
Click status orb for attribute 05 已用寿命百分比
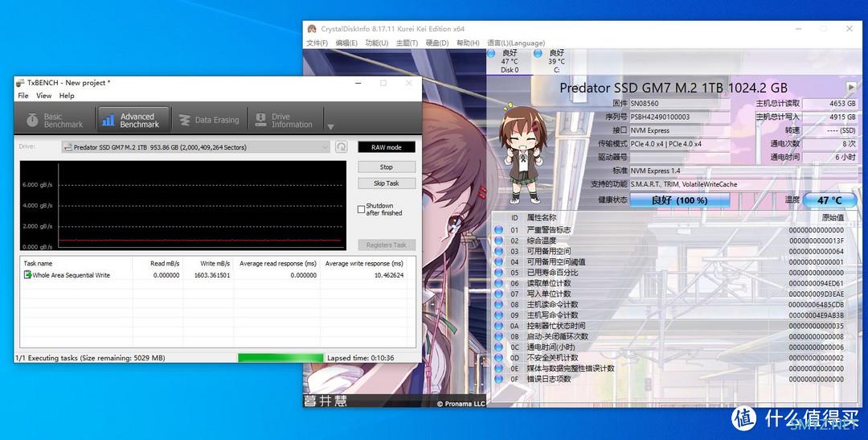[x=499, y=273]
